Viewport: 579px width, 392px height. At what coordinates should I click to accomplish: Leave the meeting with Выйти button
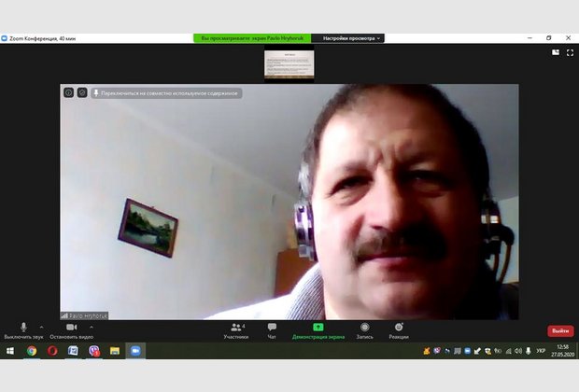click(560, 331)
